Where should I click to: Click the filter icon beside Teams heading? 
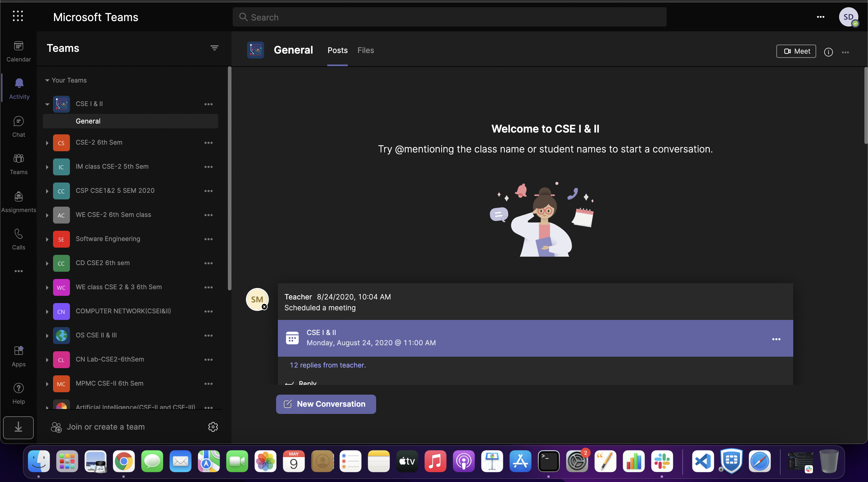click(x=214, y=48)
